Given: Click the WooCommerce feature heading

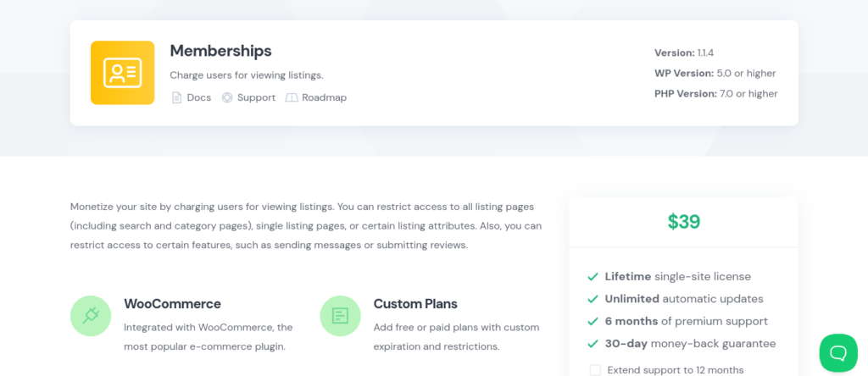Looking at the screenshot, I should coord(172,303).
